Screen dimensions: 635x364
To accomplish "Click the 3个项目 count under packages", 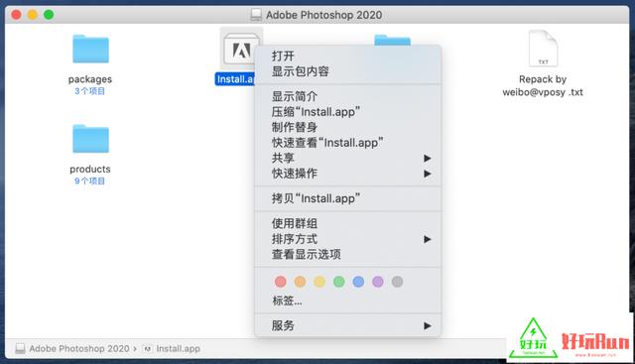I will point(90,91).
